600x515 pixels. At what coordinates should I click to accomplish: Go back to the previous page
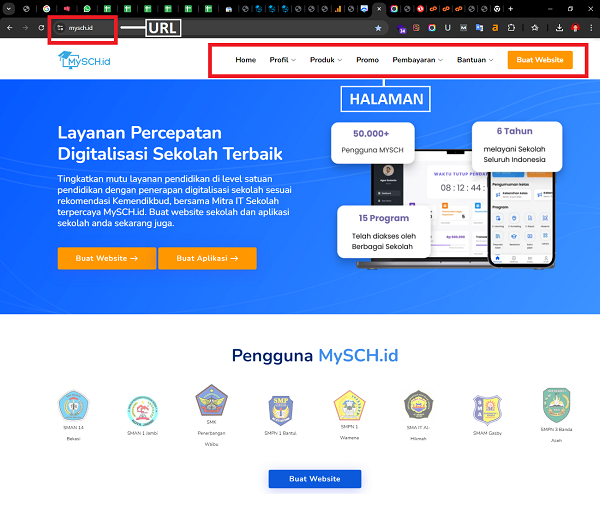(x=10, y=28)
